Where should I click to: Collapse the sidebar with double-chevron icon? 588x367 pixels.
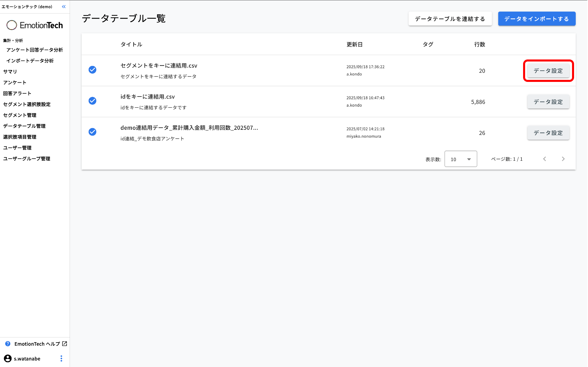pyautogui.click(x=64, y=7)
